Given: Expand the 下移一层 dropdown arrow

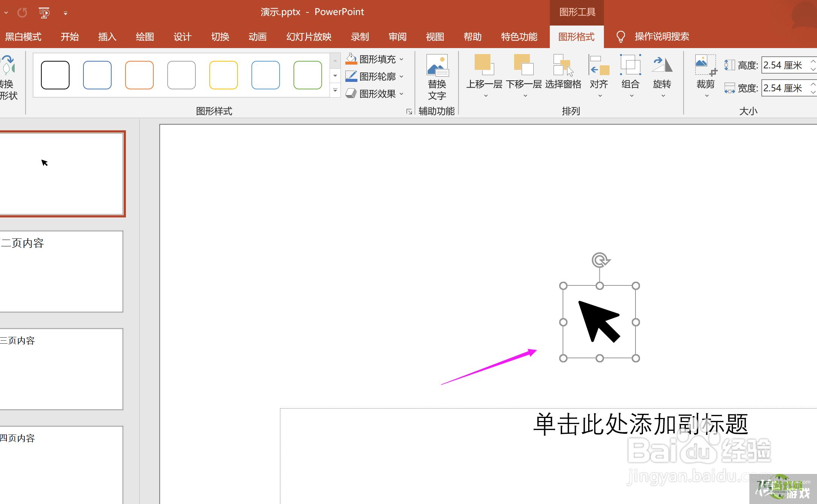Looking at the screenshot, I should [525, 96].
